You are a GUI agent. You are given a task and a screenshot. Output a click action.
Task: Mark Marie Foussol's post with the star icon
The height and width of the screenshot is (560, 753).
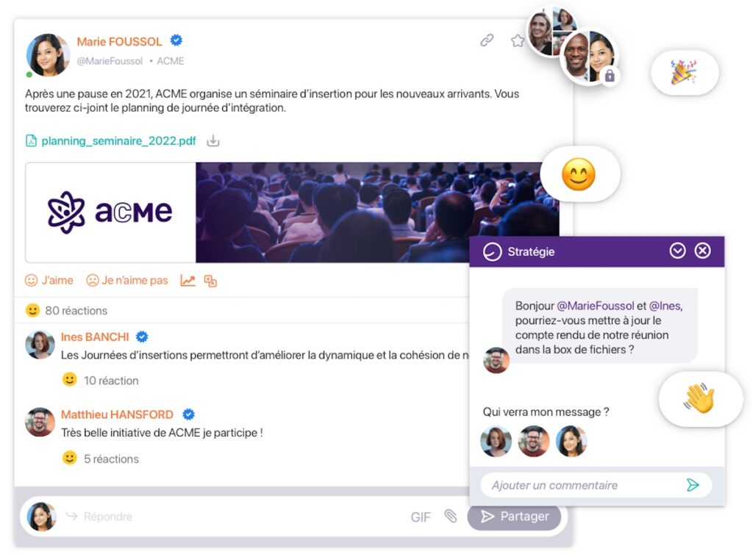[517, 41]
